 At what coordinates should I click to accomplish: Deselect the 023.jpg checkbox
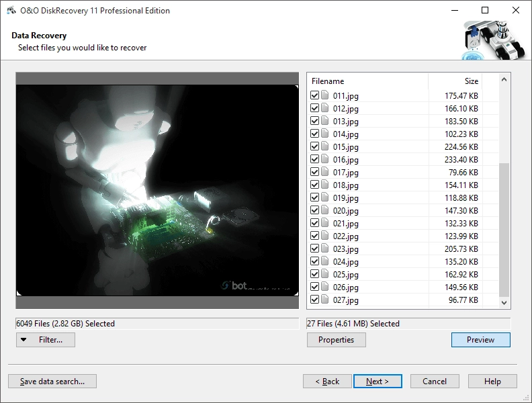click(314, 249)
